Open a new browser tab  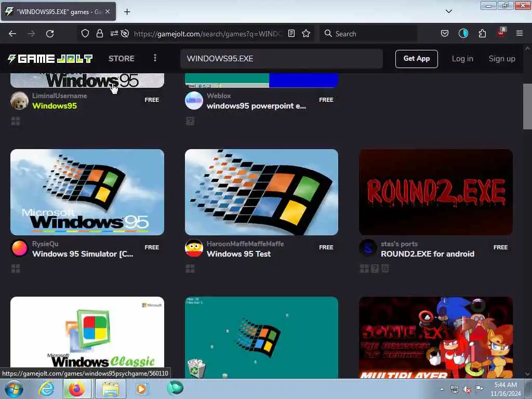coord(127,12)
